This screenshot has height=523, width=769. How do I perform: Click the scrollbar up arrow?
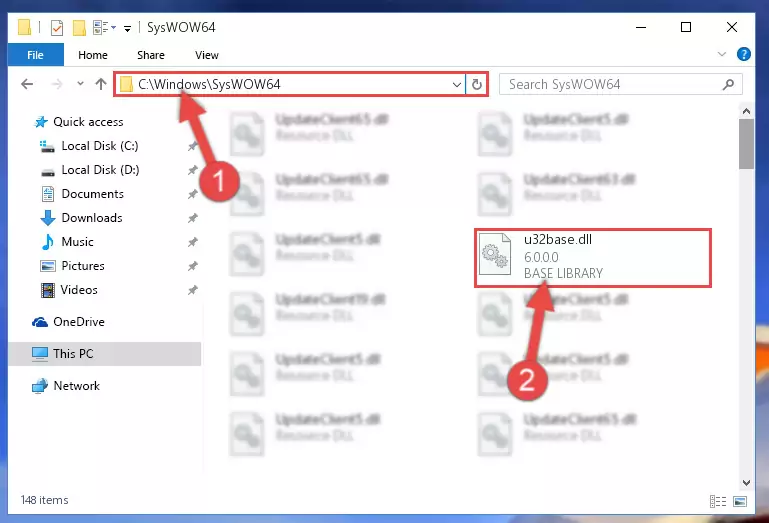(x=746, y=111)
